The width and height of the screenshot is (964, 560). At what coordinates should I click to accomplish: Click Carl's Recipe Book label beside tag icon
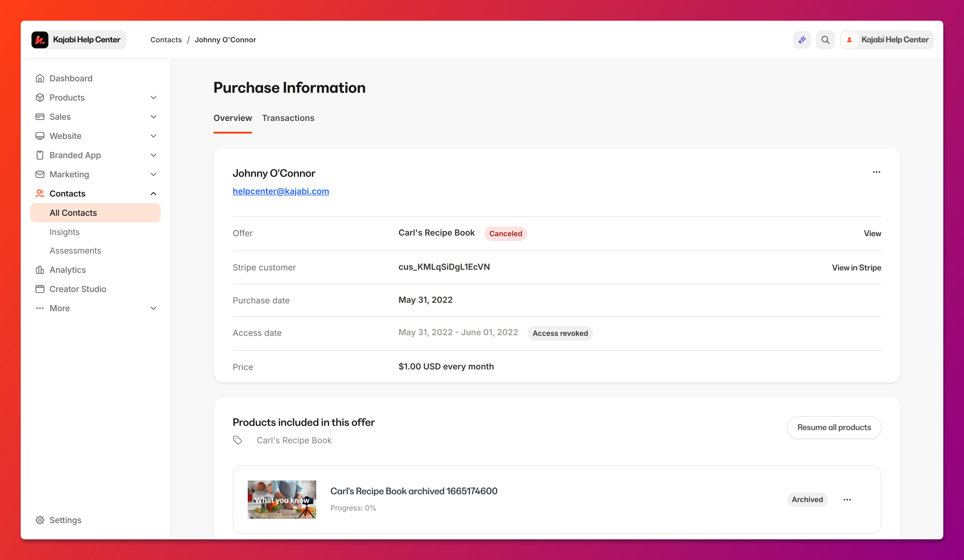pos(294,440)
